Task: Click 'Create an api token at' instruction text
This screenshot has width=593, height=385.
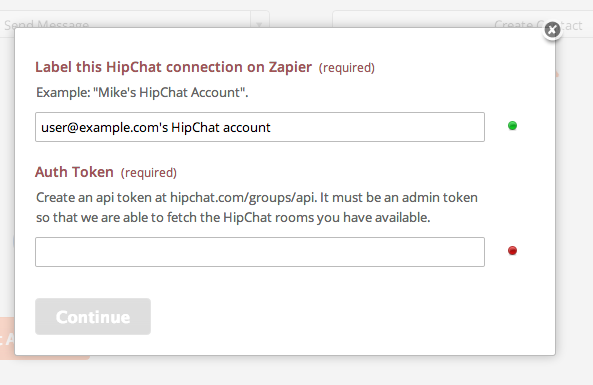Action: (x=102, y=197)
